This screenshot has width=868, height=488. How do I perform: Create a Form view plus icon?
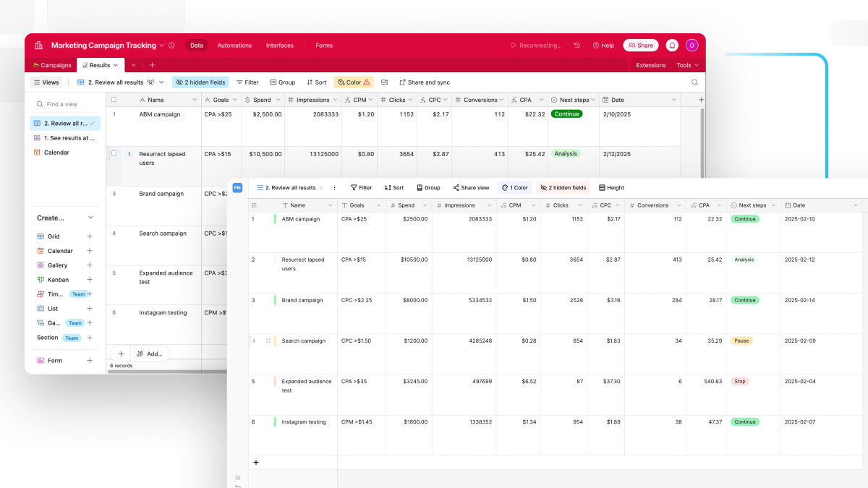pos(90,361)
